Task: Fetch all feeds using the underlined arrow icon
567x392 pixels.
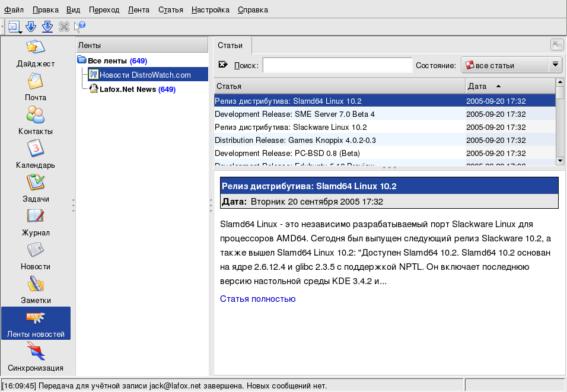Action: 47,27
